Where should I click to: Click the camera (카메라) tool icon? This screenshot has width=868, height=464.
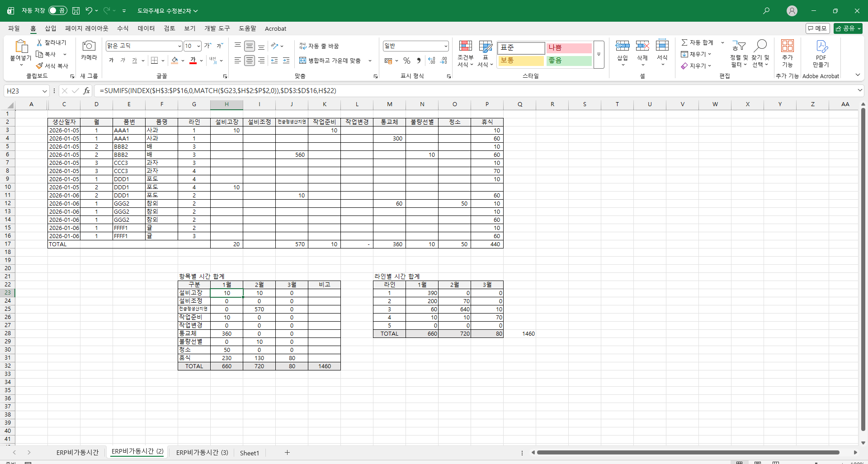[89, 46]
